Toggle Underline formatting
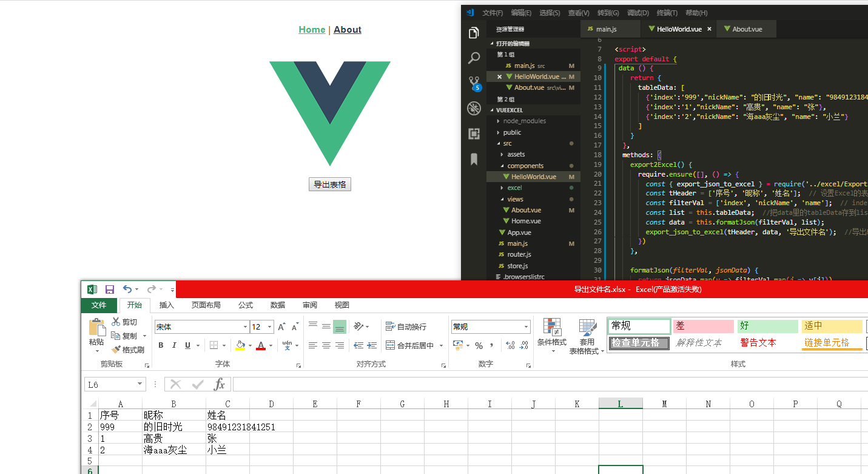 click(187, 345)
